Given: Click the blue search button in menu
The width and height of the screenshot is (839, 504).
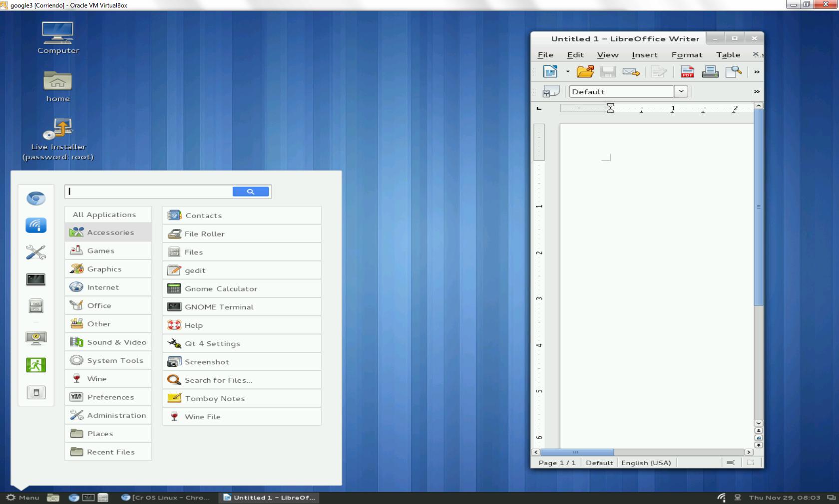Looking at the screenshot, I should (x=251, y=192).
